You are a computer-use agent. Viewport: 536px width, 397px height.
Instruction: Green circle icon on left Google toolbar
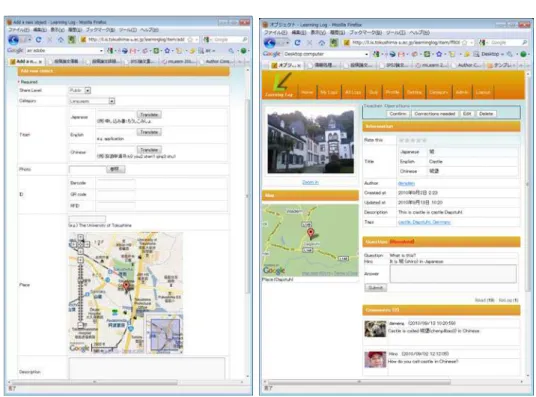coord(243,51)
